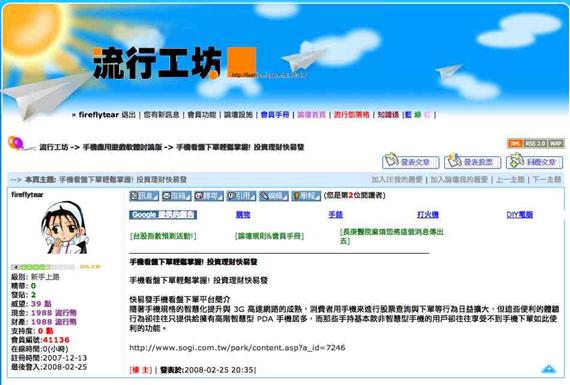Click the RSS 2.0 feed badge
This screenshot has height=385, width=570.
pyautogui.click(x=535, y=144)
